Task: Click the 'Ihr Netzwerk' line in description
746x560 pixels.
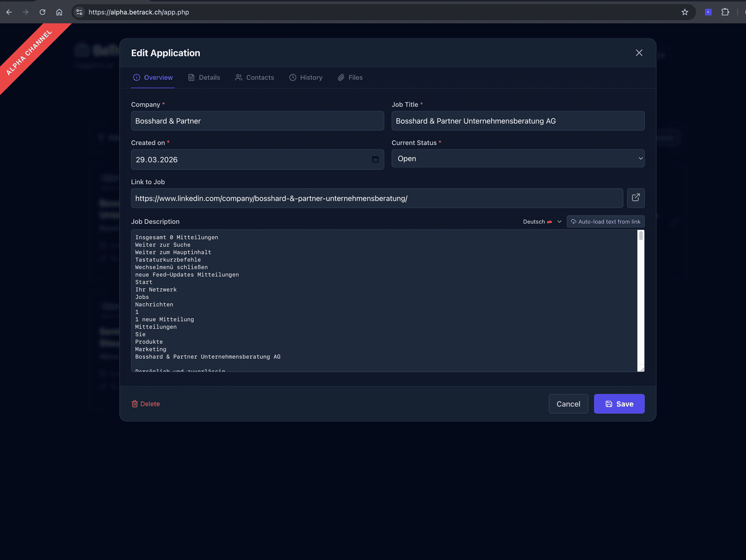Action: pos(156,290)
